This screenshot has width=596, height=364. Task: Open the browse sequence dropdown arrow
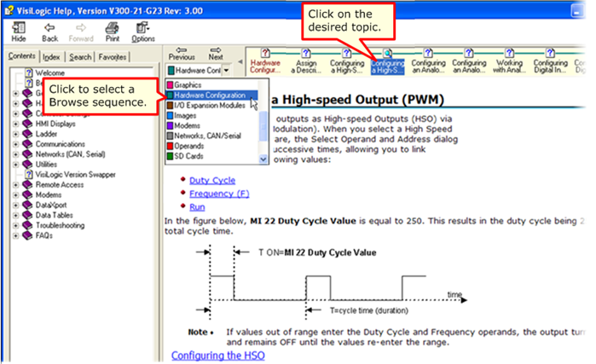[x=226, y=70]
